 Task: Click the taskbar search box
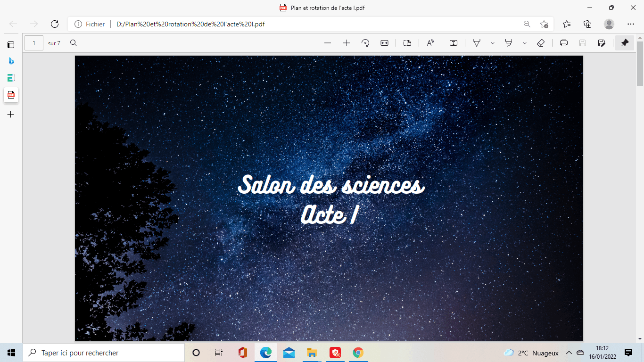tap(104, 353)
